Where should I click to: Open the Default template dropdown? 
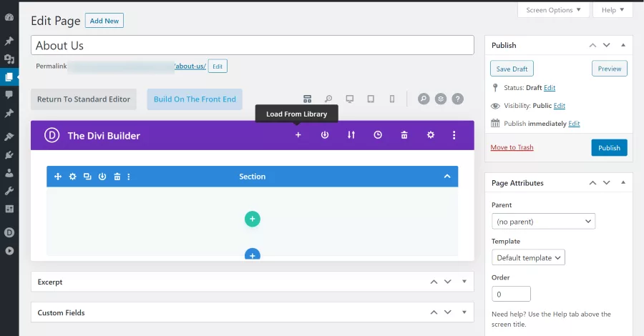coord(528,257)
